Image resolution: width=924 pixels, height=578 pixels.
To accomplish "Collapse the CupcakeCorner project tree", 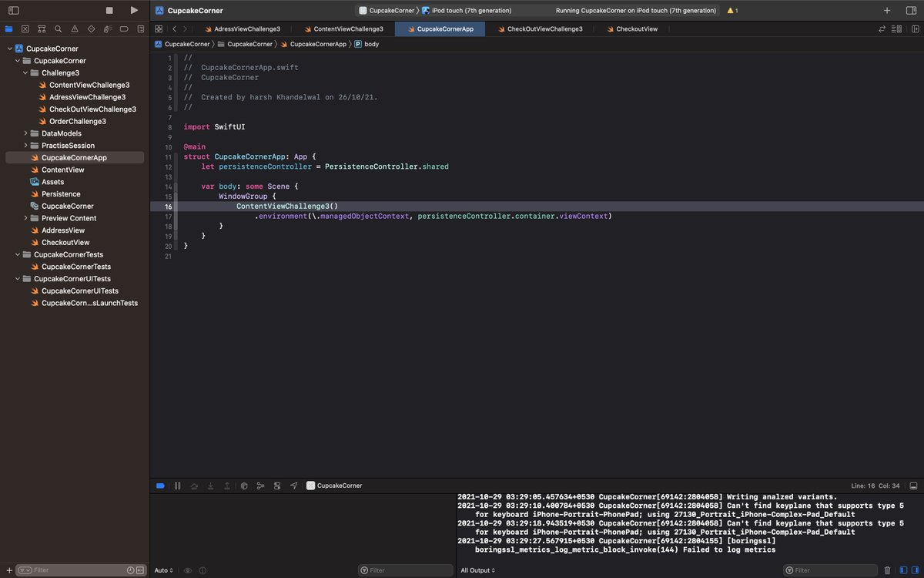I will point(10,48).
